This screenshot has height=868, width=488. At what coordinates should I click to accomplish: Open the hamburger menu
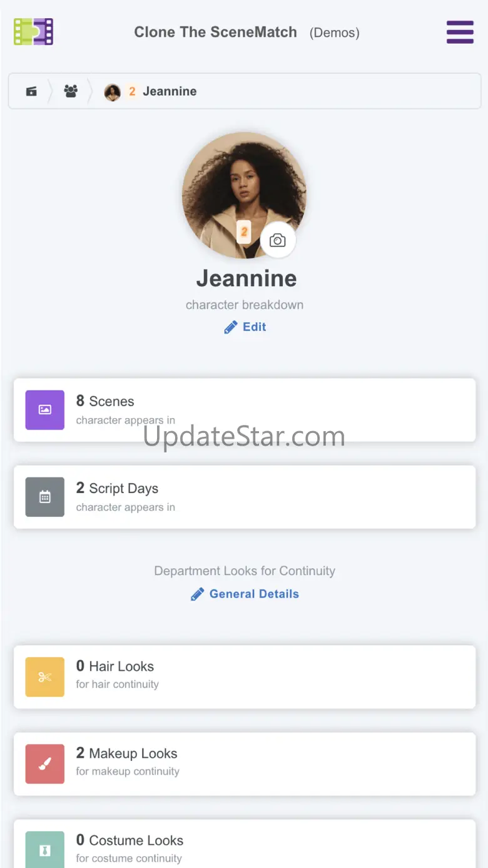click(x=460, y=32)
